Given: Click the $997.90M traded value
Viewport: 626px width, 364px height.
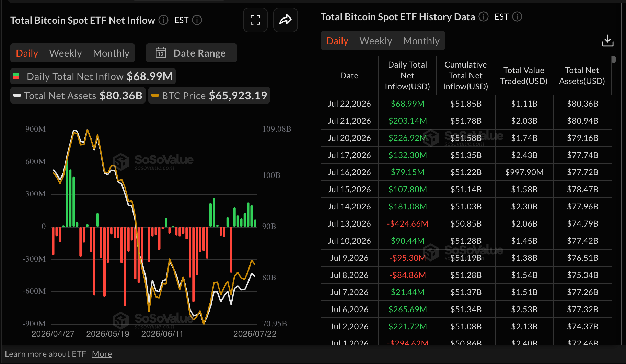Looking at the screenshot, I should (524, 172).
